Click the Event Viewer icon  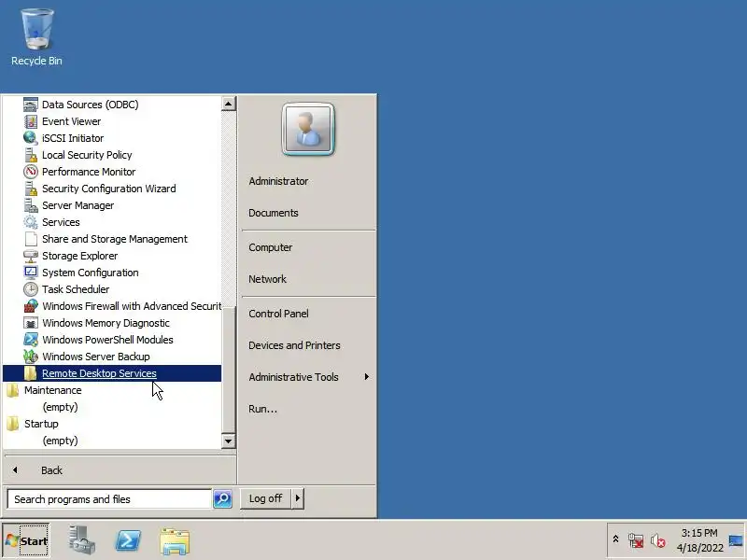31,121
